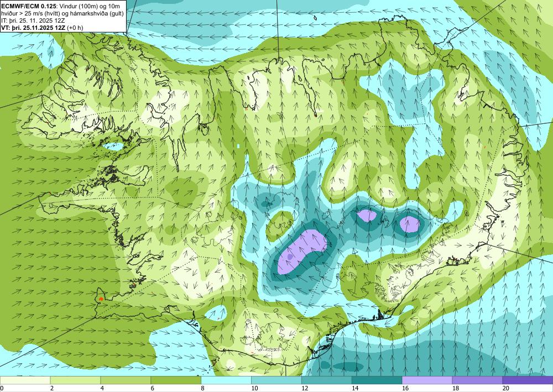
Task: Click the pale yellow 0–2 m/s legend swatch
Action: click(25, 380)
